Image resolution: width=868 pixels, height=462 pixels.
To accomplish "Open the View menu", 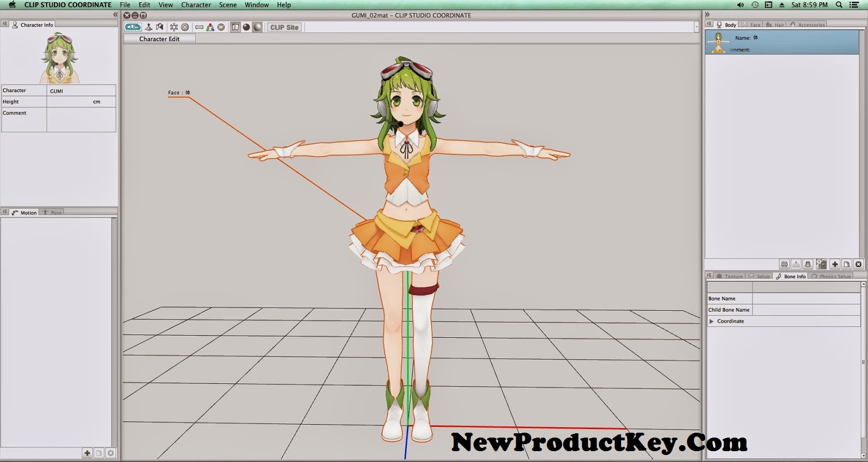I will [x=165, y=5].
